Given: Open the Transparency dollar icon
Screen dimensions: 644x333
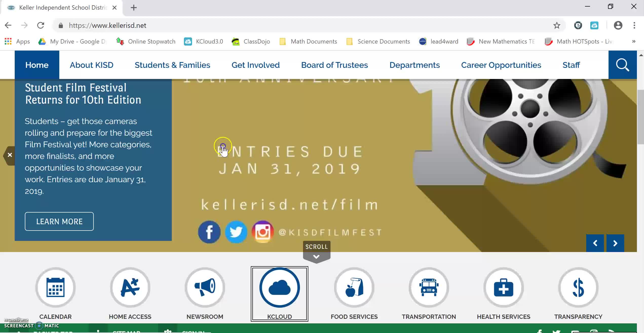Looking at the screenshot, I should coord(578,287).
